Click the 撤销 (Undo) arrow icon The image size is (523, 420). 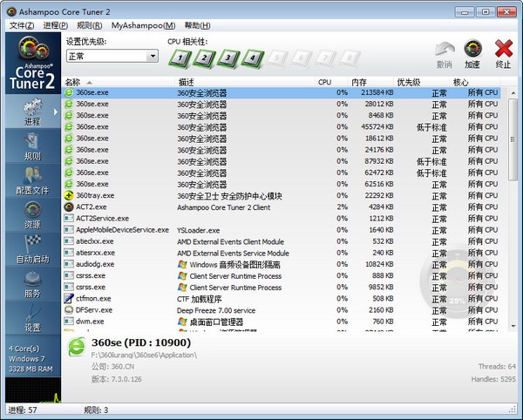pos(445,49)
